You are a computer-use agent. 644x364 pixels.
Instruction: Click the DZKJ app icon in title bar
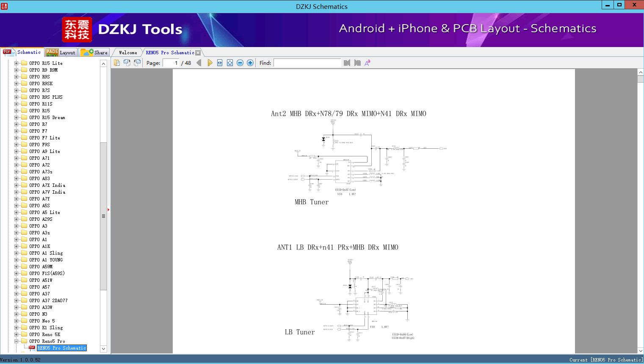[4, 6]
